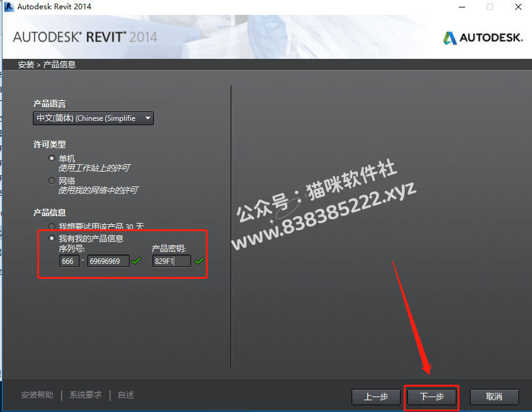The height and width of the screenshot is (412, 532).
Task: Click the 使用我的网络中的许可 description text
Action: 98,191
